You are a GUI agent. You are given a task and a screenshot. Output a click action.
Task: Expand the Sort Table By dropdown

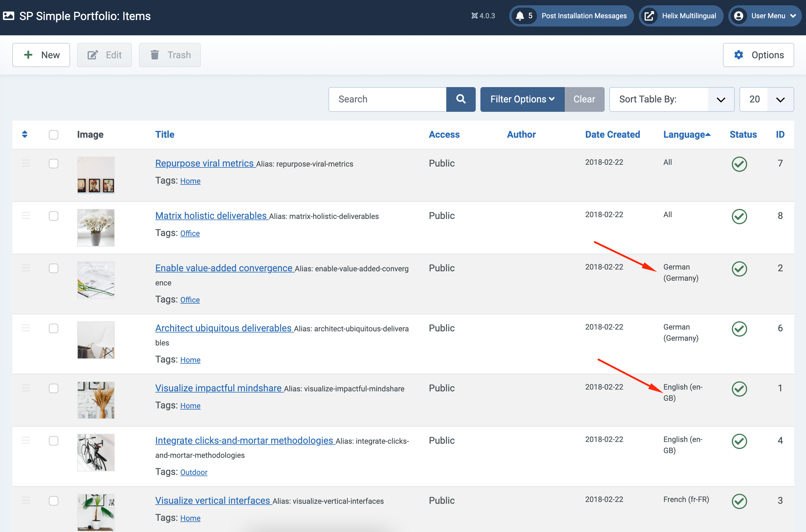click(x=671, y=99)
